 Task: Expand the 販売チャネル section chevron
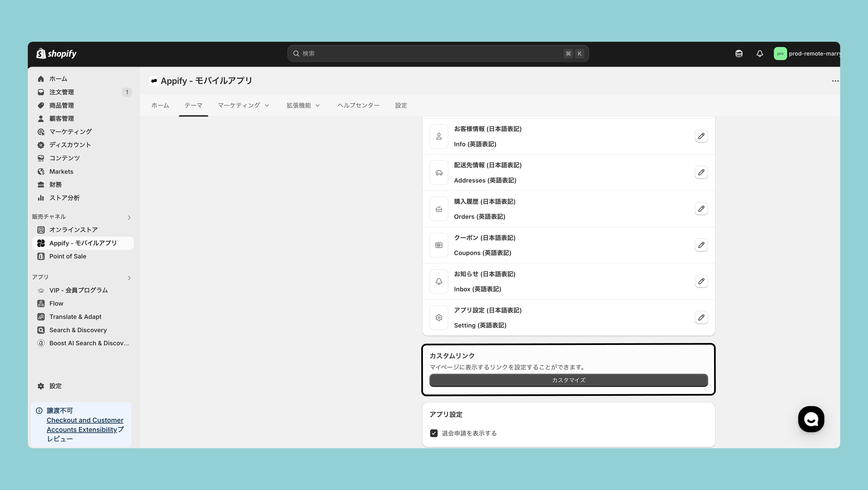pos(129,217)
